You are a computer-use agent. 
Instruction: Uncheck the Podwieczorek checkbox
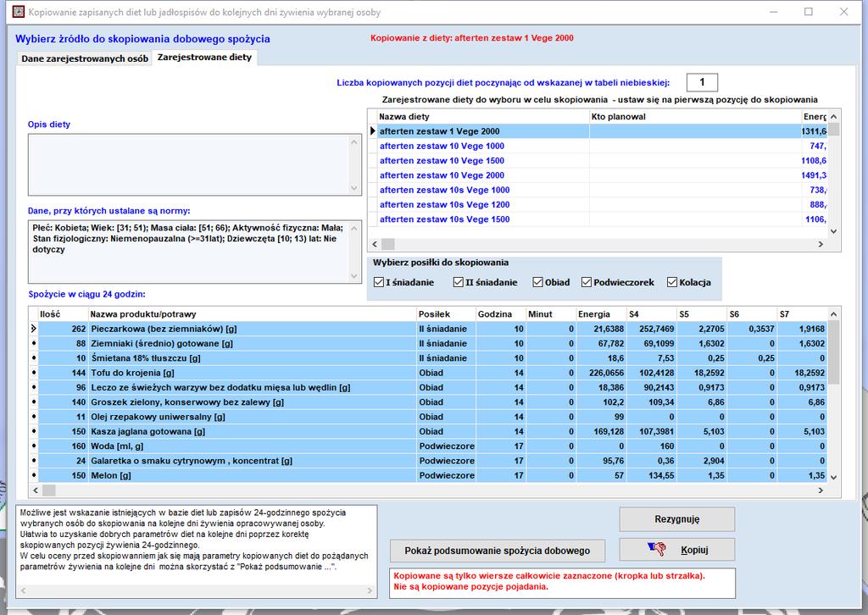coord(587,282)
